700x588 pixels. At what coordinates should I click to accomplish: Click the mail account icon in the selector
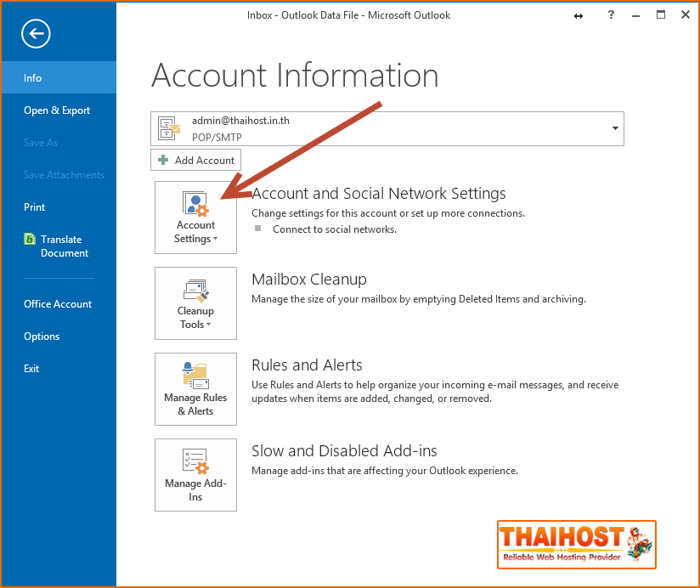pos(169,128)
